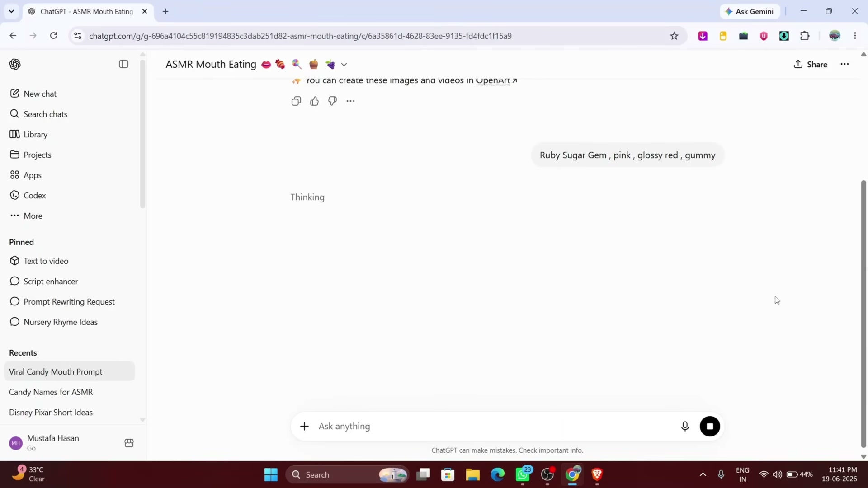Open Candy Names for ASMR chat

click(x=69, y=392)
